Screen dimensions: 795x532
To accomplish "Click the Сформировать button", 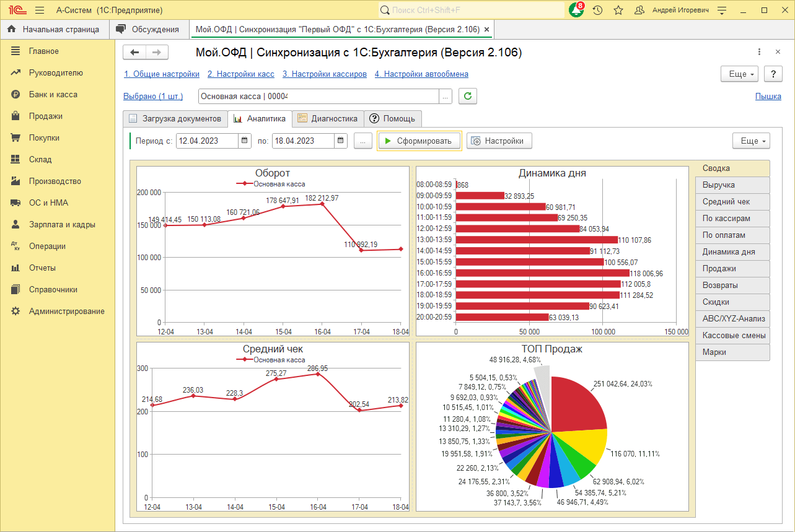I will (419, 141).
